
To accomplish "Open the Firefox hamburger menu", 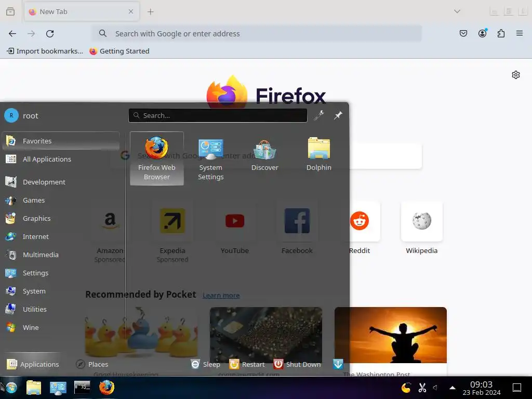I will pyautogui.click(x=520, y=33).
